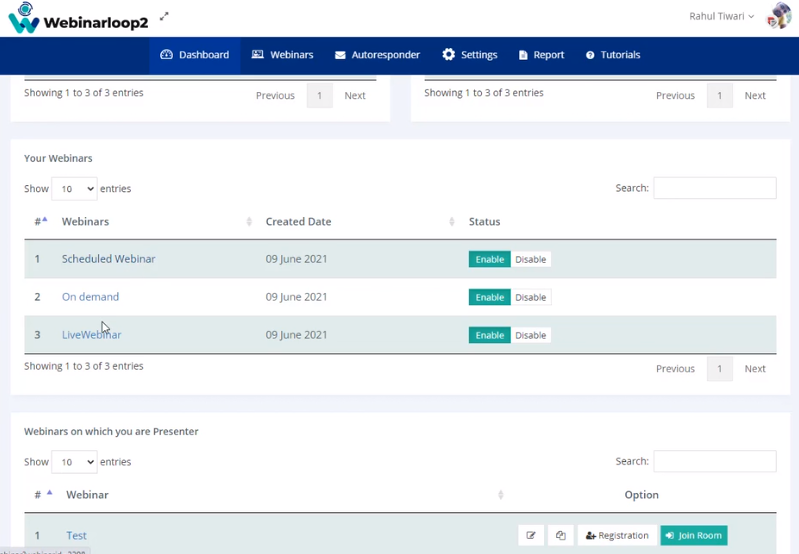This screenshot has width=799, height=554.
Task: Open the Settings menu
Action: click(x=469, y=55)
